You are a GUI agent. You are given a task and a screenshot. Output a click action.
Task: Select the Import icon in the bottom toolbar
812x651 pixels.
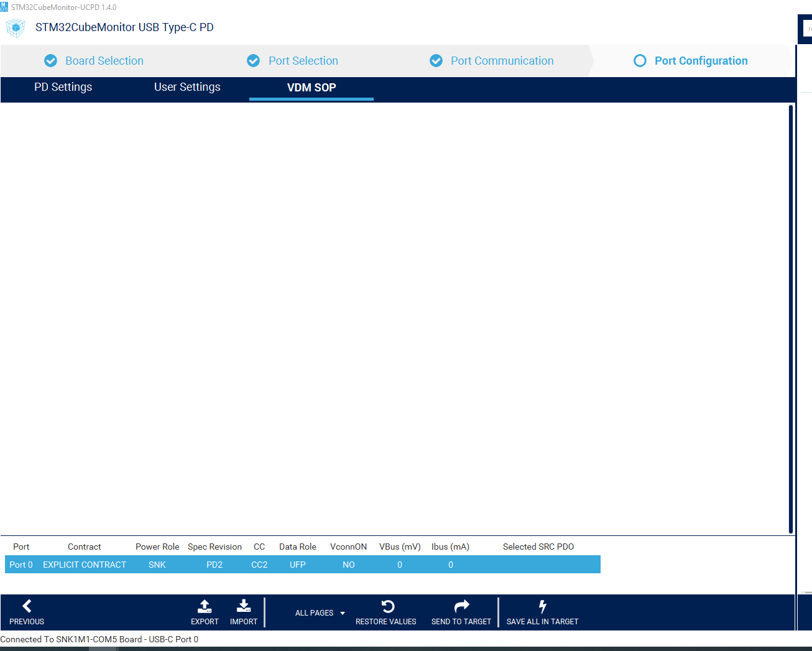244,606
